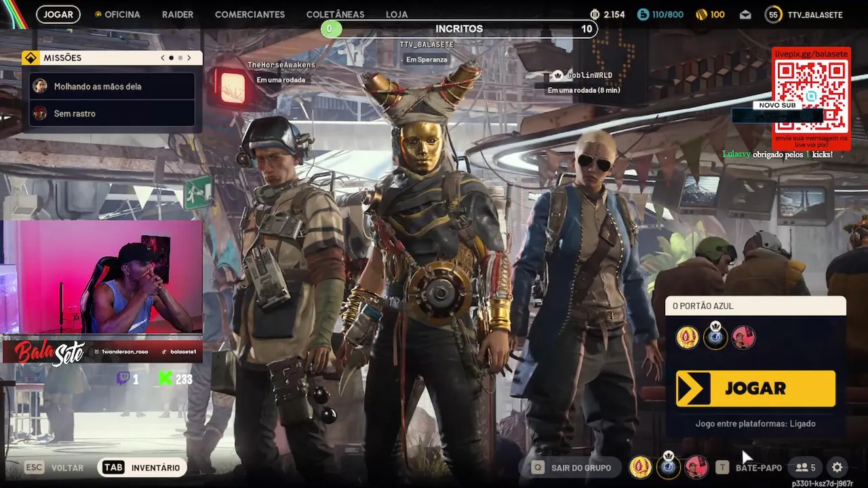The width and height of the screenshot is (868, 488).
Task: Click the Lulaavy kicks thank-you message
Action: pos(777,155)
